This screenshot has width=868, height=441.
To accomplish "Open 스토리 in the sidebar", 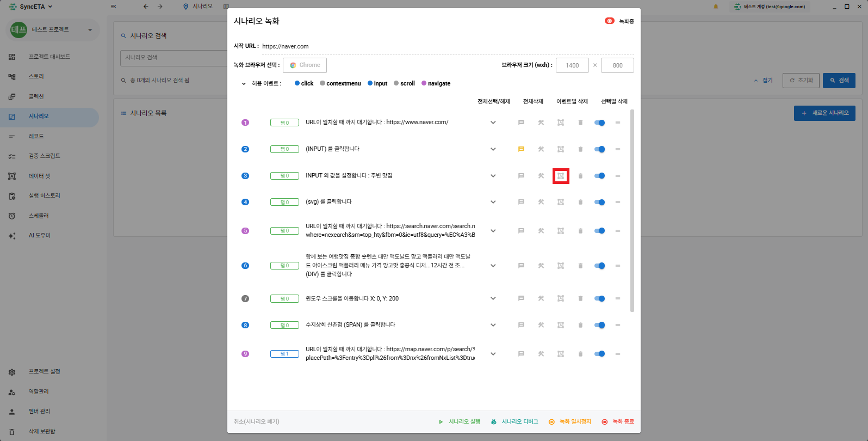I will (x=49, y=77).
